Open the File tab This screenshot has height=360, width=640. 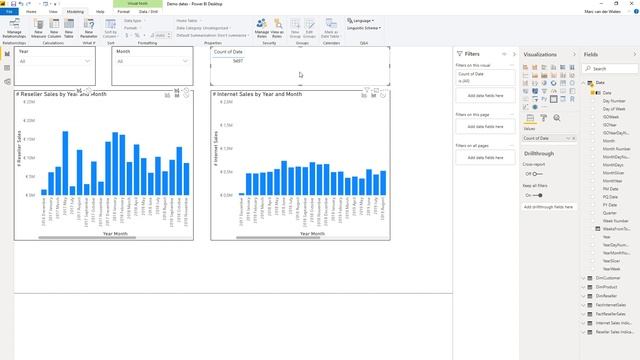click(9, 12)
